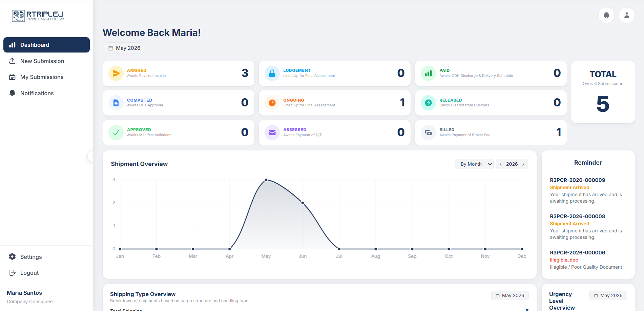
Task: Click the Approved checkmark icon
Action: pos(116,132)
